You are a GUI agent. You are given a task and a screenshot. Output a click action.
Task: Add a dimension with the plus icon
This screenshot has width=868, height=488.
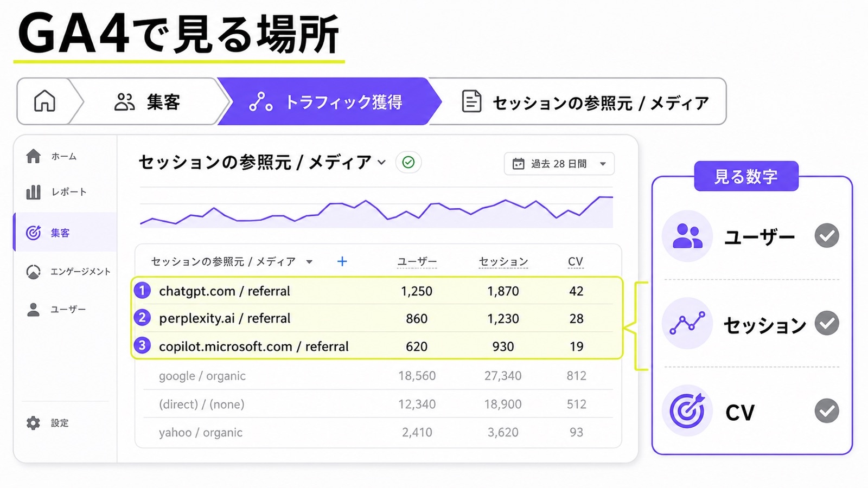(x=342, y=261)
